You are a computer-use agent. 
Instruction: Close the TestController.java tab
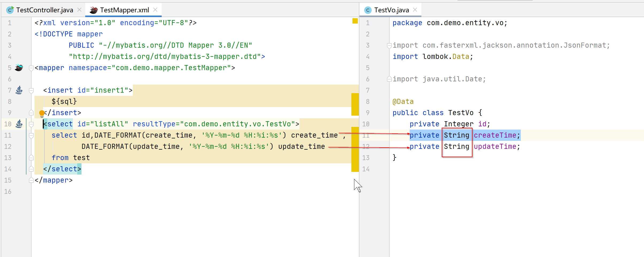pyautogui.click(x=79, y=10)
